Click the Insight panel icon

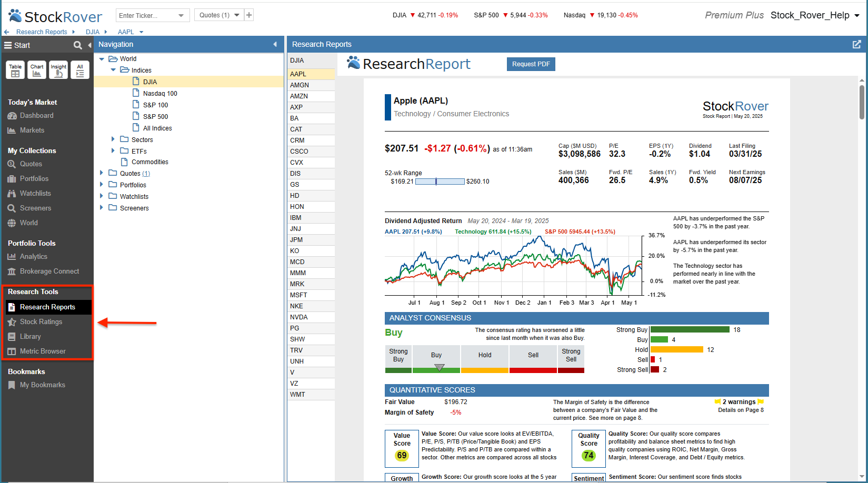tap(58, 70)
